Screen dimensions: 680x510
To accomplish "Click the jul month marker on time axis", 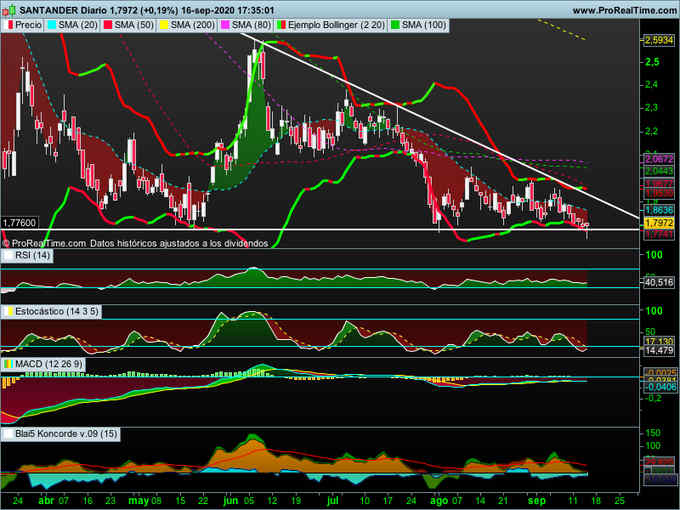I will coord(333,500).
